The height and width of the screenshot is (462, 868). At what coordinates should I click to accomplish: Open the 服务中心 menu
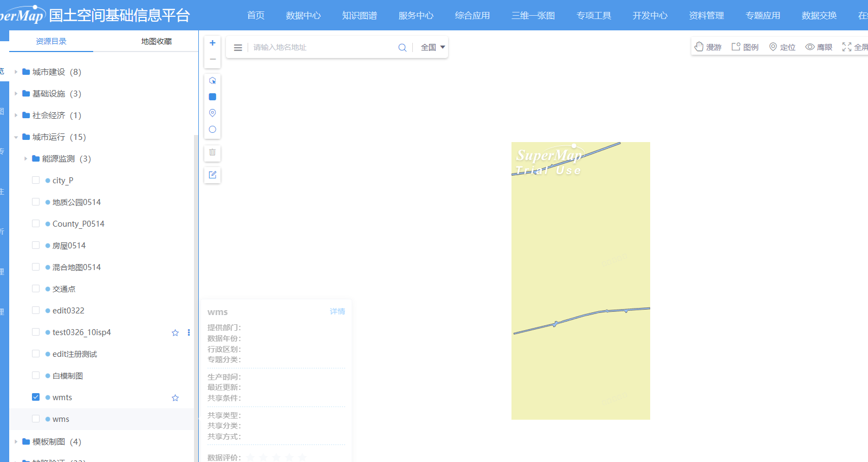(416, 15)
